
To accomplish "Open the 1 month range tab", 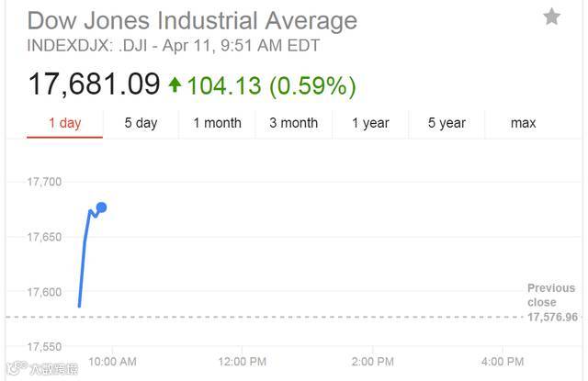I will 217,123.
